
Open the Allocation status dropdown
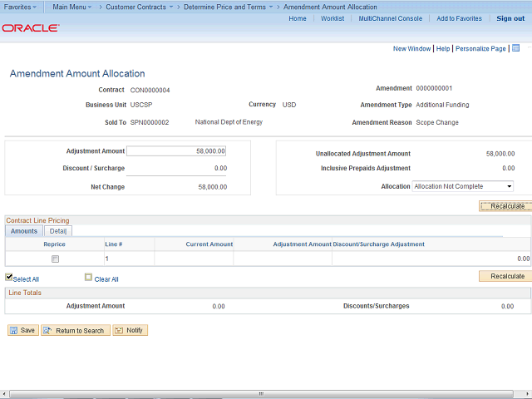click(463, 186)
